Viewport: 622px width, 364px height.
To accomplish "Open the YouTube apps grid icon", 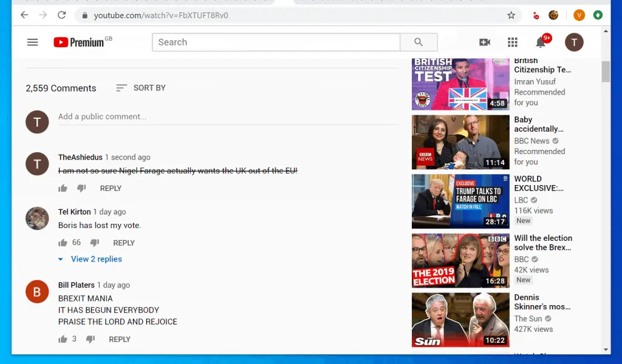I will click(513, 42).
